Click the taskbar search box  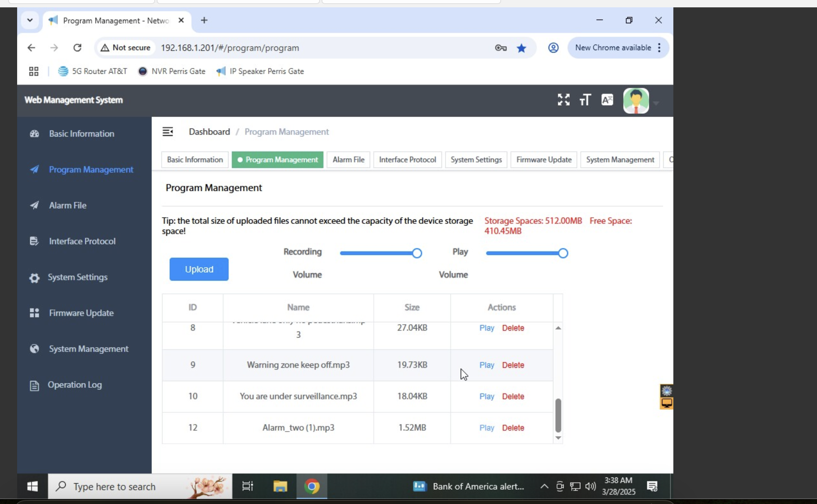(x=140, y=486)
